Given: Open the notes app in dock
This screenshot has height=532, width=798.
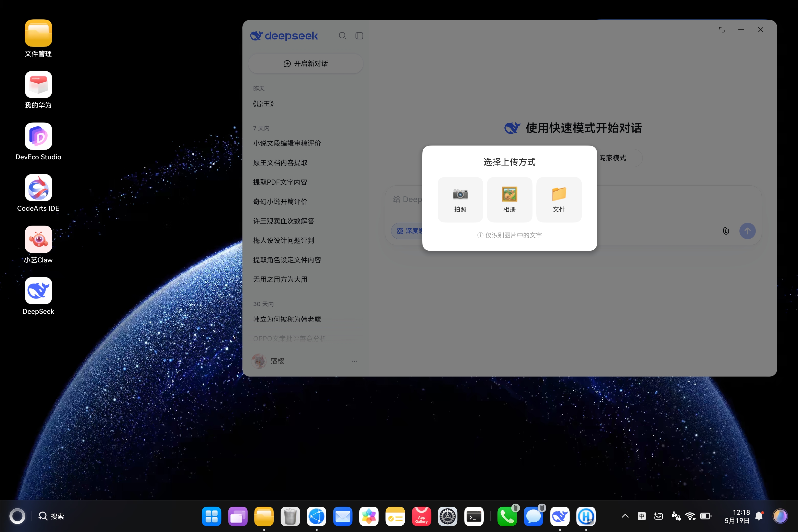Looking at the screenshot, I should 395,516.
